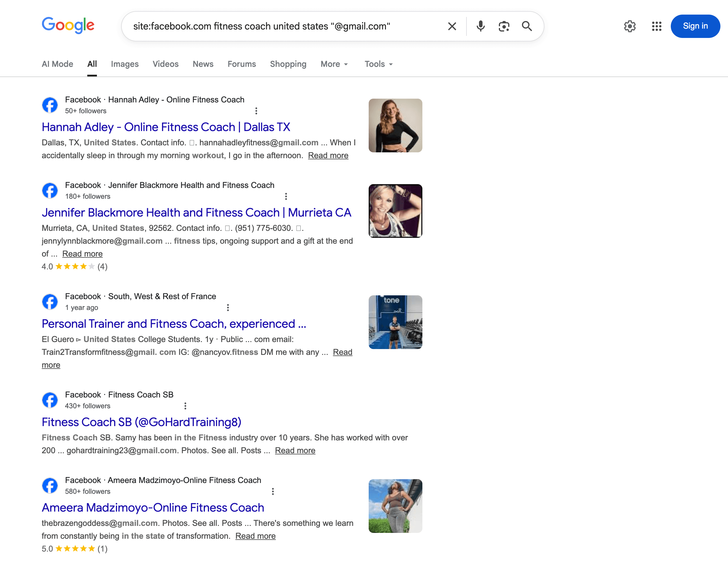
Task: Click Facebook favicon of South, West France result
Action: (x=50, y=302)
